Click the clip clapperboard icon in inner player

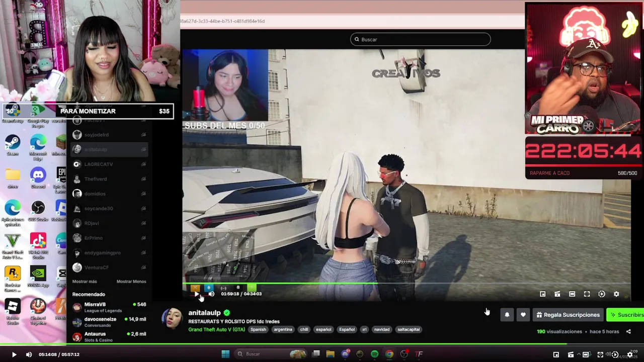pyautogui.click(x=557, y=294)
